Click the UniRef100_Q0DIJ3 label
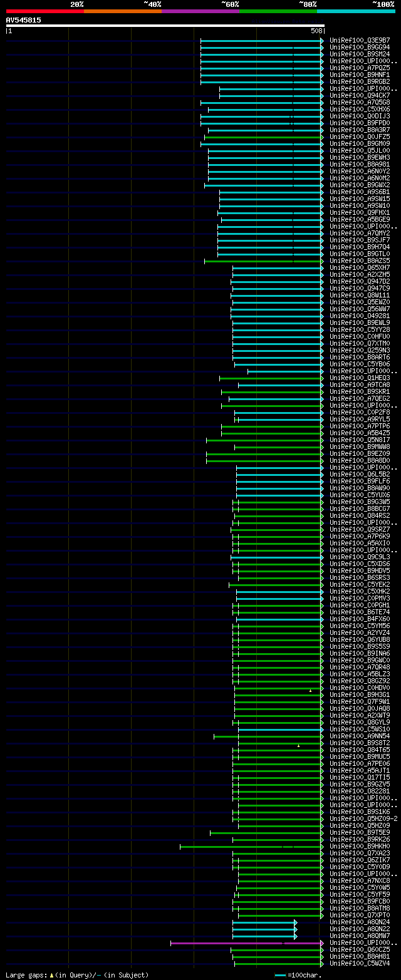 click(360, 116)
